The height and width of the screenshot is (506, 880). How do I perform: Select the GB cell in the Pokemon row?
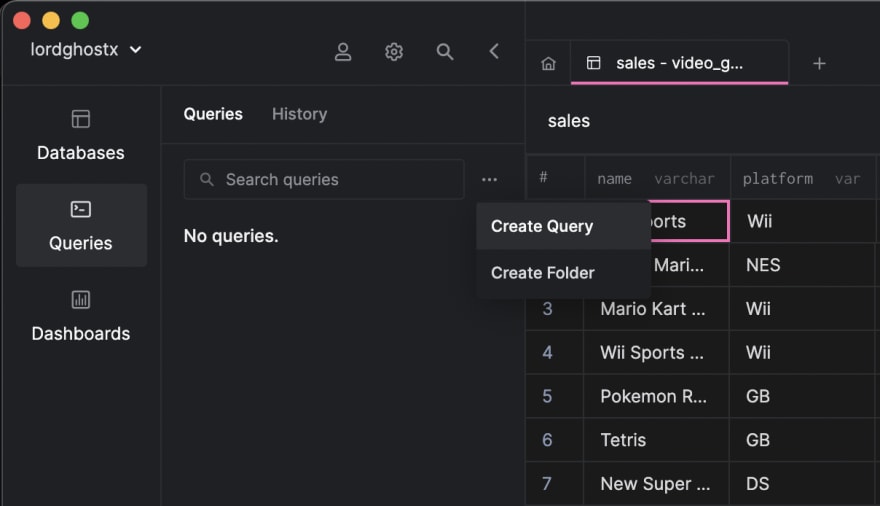pos(803,396)
